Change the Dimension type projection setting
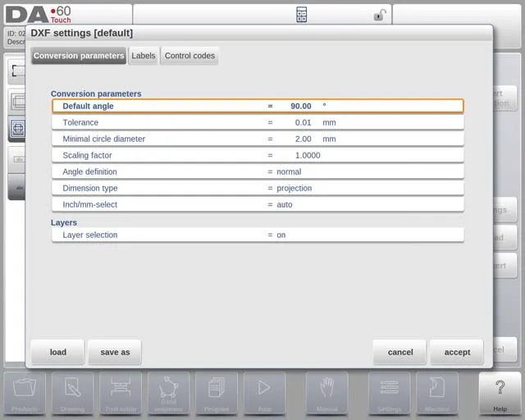The height and width of the screenshot is (420, 525). pyautogui.click(x=294, y=188)
